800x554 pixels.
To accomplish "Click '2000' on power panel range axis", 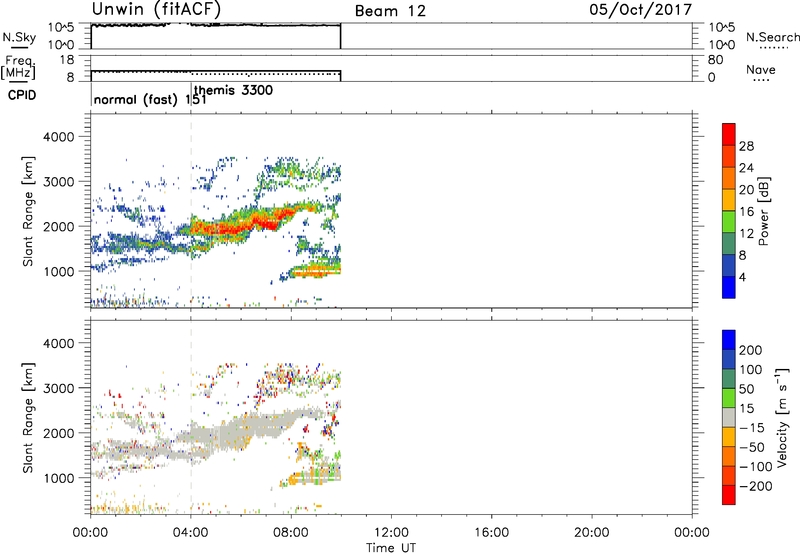I will point(59,226).
